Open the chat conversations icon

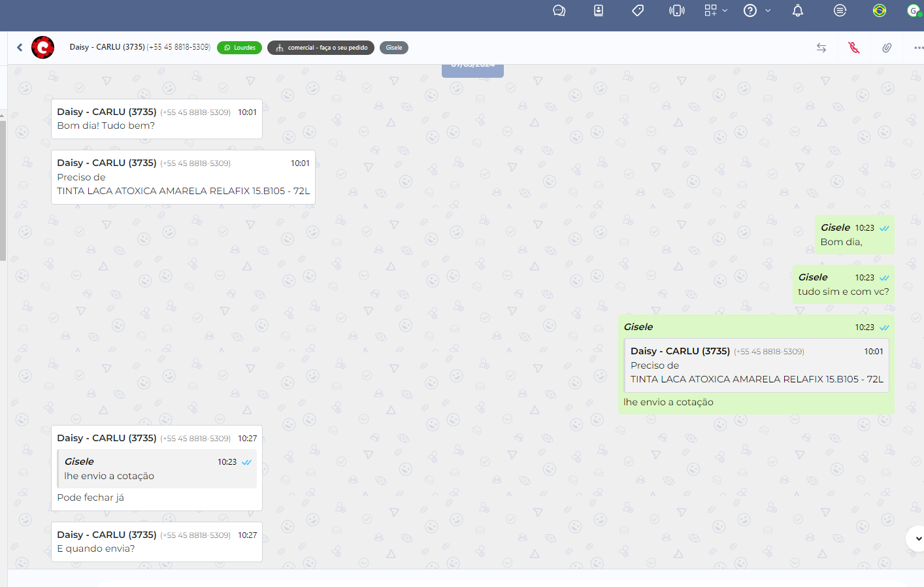(x=559, y=10)
